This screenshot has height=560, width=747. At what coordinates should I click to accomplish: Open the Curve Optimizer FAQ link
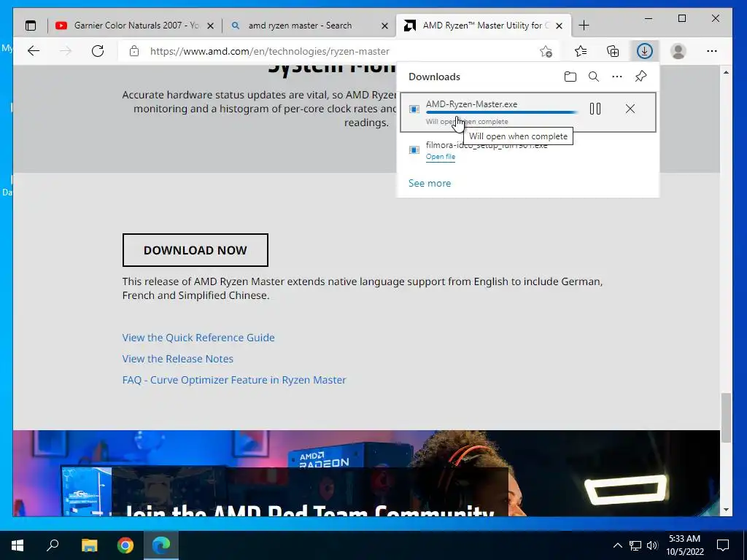(234, 380)
